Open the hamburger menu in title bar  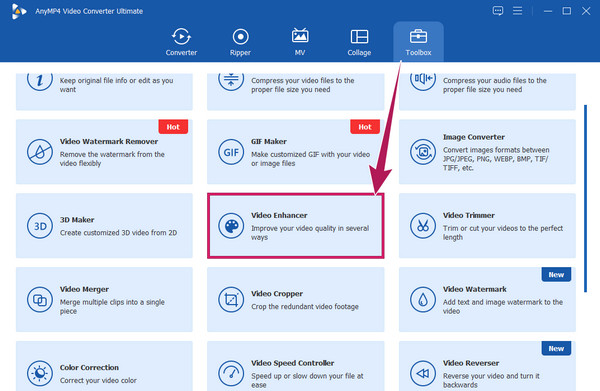[517, 11]
